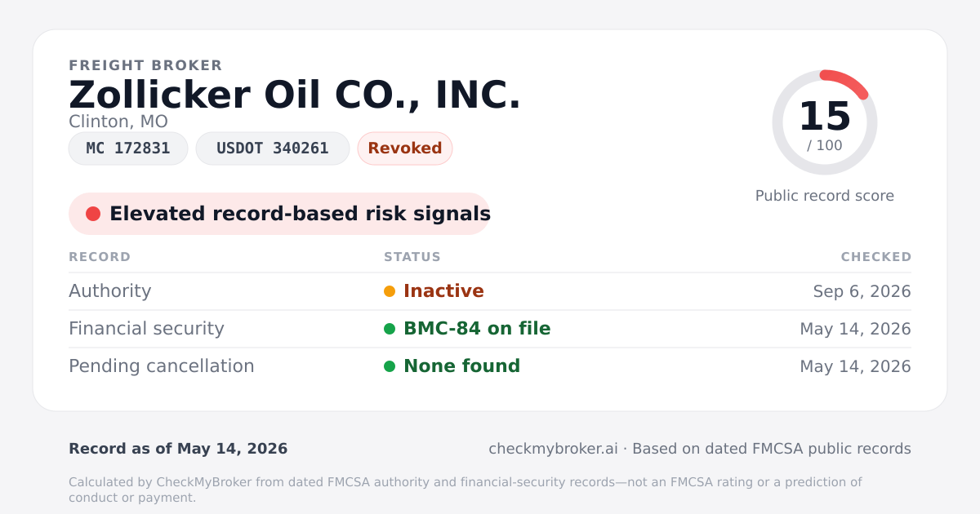Click the Record as of May 14, 2026 text
This screenshot has width=980, height=514.
[178, 449]
